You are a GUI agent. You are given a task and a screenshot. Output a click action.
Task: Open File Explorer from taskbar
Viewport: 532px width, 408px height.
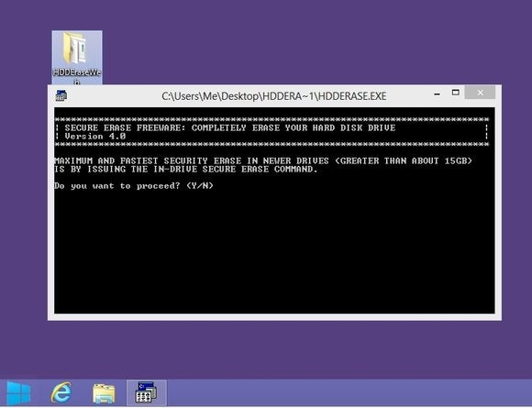104,393
